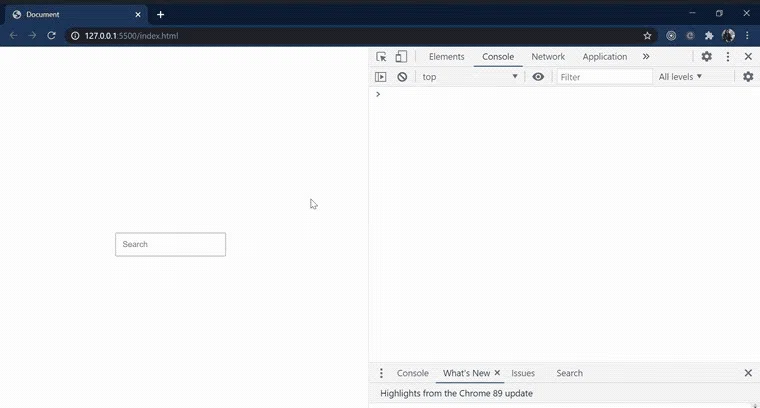View site information icon
Image resolution: width=760 pixels, height=408 pixels.
(x=75, y=35)
